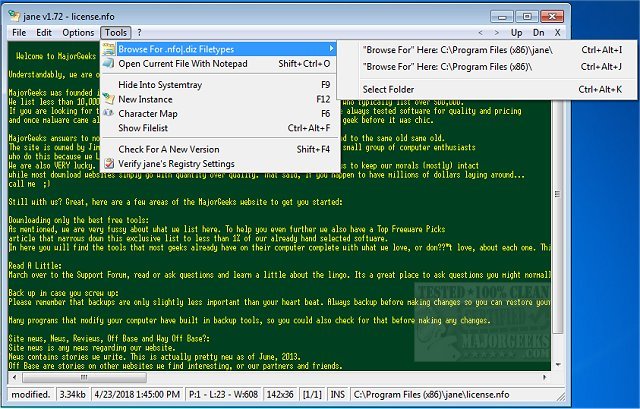The width and height of the screenshot is (640, 409).
Task: Click the Back up in case you screw up: line
Action: (x=64, y=293)
